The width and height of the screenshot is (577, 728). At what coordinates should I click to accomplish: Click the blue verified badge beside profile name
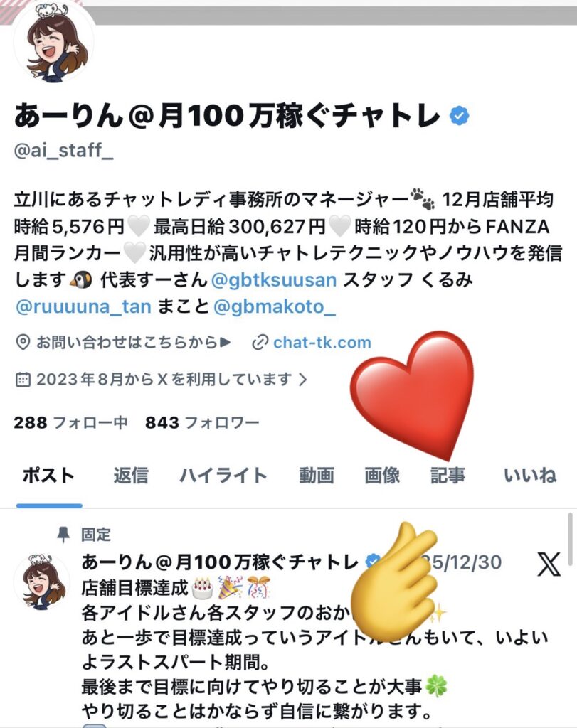459,116
